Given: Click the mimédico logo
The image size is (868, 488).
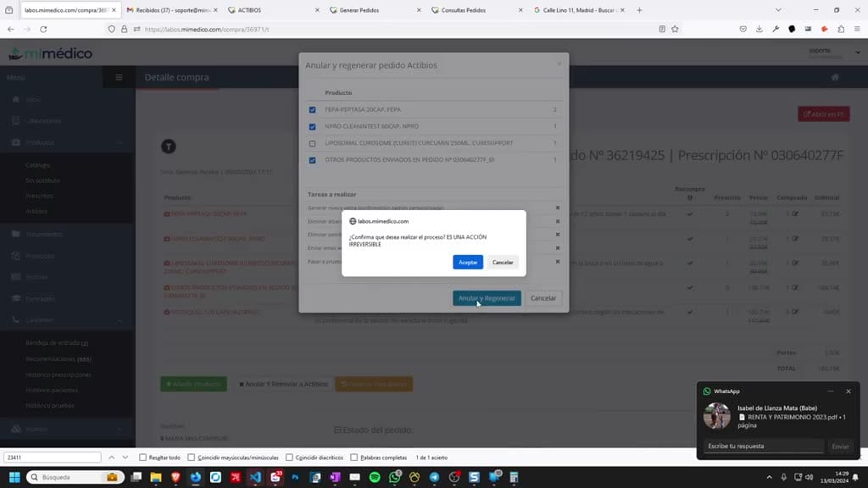Looking at the screenshot, I should pos(50,53).
